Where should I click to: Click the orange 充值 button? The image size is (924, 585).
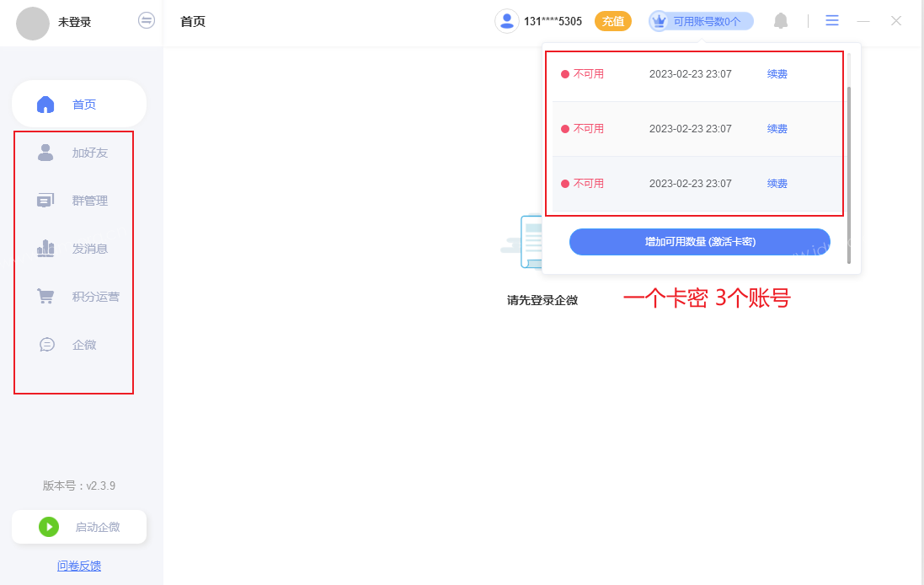(613, 21)
